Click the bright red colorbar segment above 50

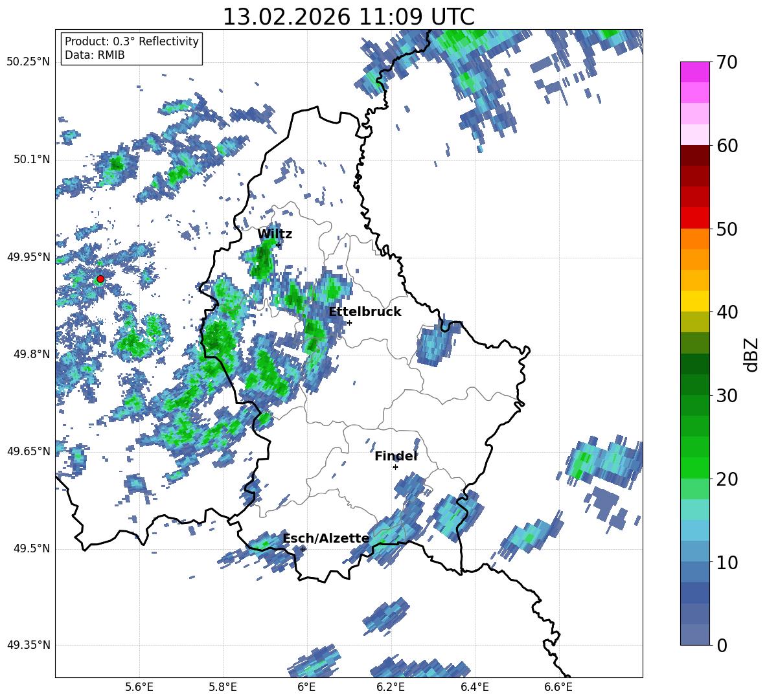click(694, 218)
